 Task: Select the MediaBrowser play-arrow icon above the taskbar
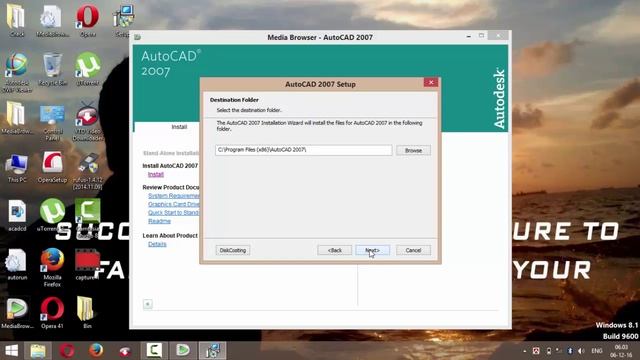pyautogui.click(x=17, y=313)
